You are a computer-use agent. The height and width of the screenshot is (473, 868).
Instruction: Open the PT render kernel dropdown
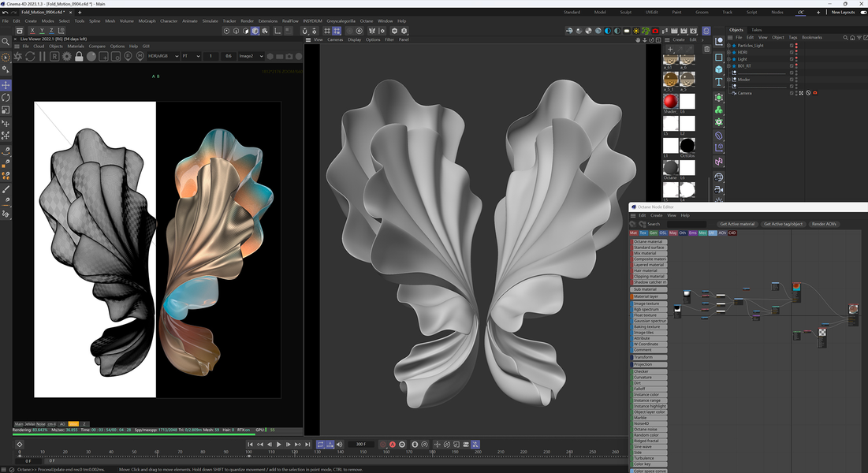tap(191, 56)
